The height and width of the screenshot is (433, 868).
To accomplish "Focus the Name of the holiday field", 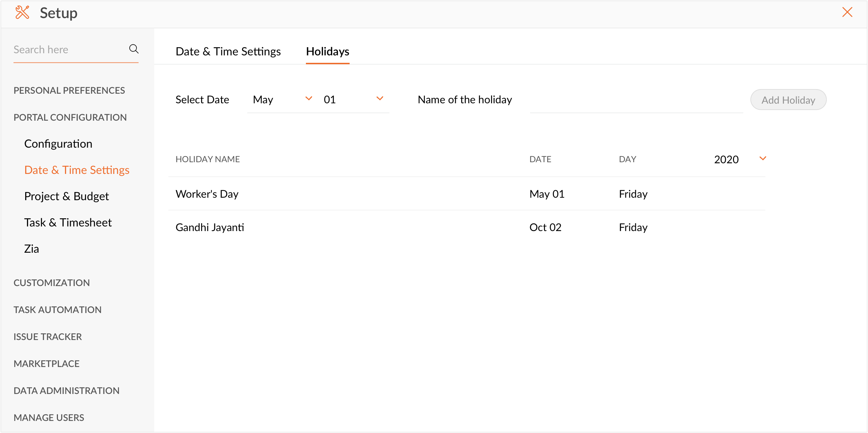I will coord(636,100).
